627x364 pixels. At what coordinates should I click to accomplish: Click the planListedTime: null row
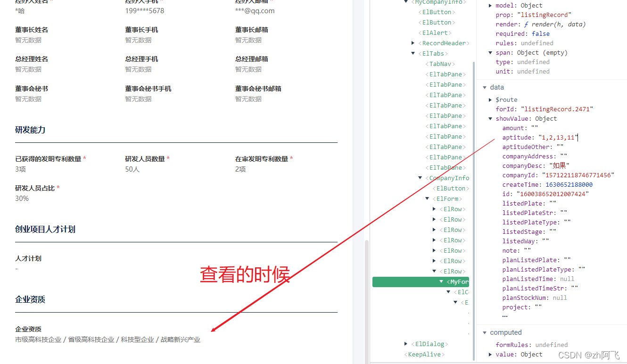coord(538,279)
